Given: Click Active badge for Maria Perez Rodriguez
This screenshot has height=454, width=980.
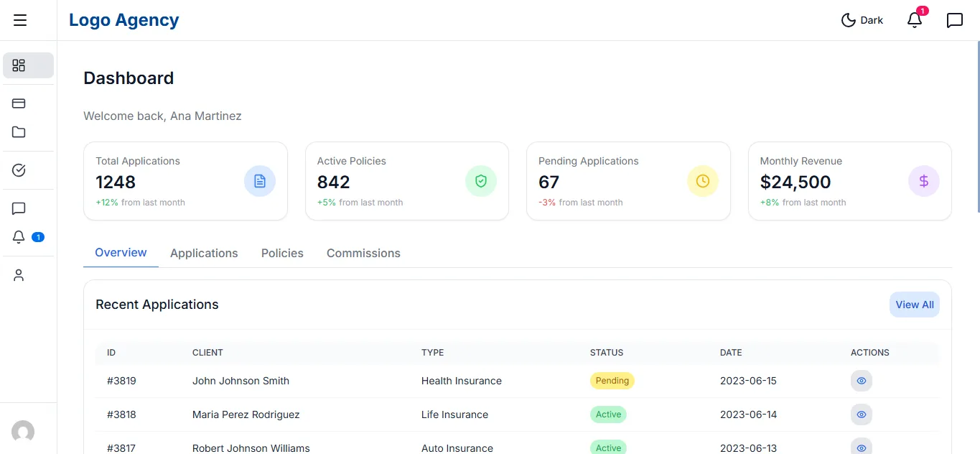Looking at the screenshot, I should [608, 414].
